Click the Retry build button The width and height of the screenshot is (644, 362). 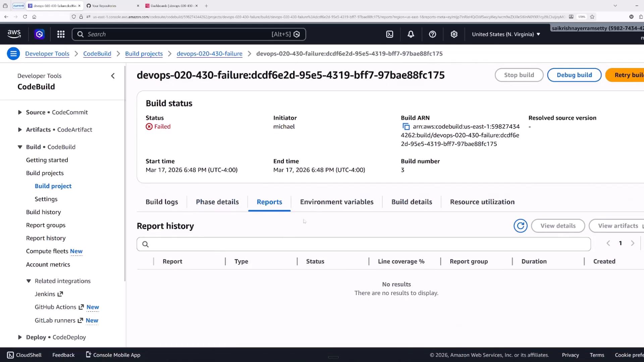[625, 75]
